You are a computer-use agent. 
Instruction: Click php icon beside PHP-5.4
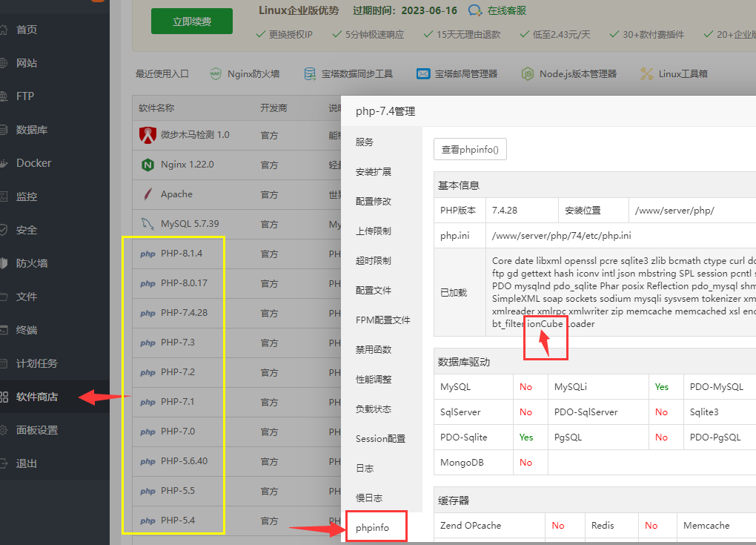coord(148,521)
